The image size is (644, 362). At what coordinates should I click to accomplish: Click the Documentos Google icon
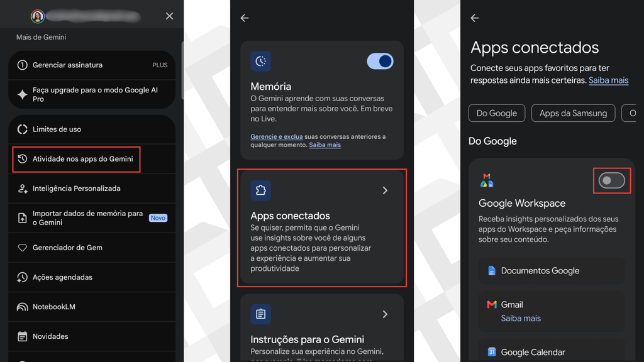click(x=492, y=270)
